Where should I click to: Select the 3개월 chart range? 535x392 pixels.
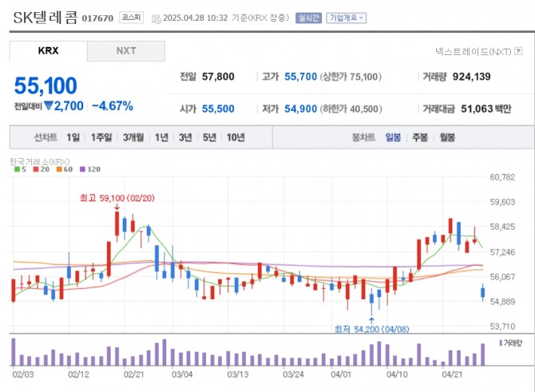[133, 137]
